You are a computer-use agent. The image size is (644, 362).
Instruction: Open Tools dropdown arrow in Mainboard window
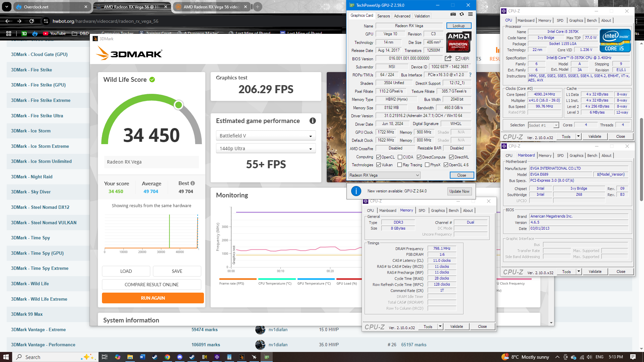[579, 271]
